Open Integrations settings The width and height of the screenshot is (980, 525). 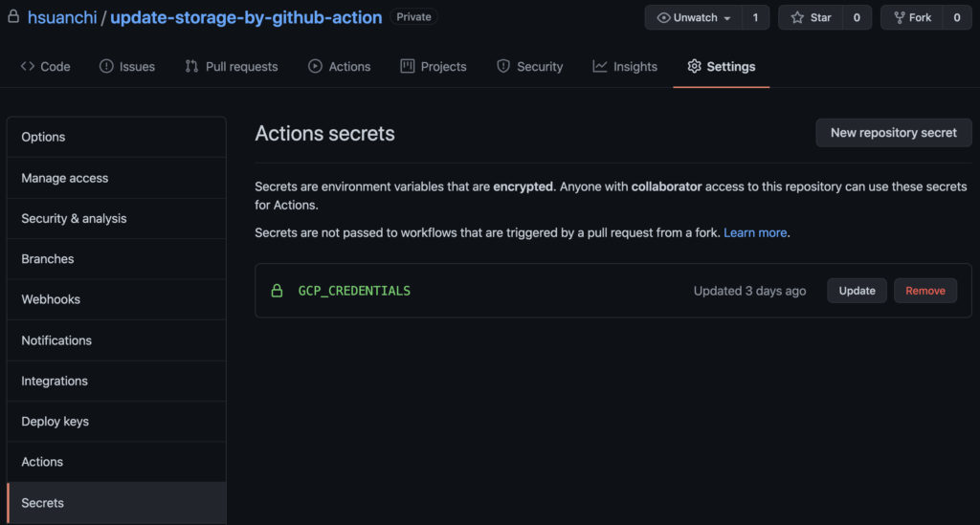point(116,381)
